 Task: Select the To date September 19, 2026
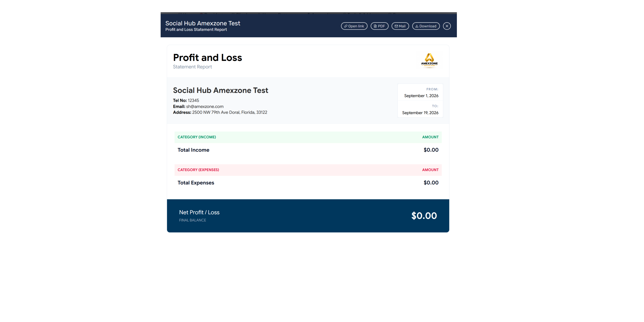420,113
